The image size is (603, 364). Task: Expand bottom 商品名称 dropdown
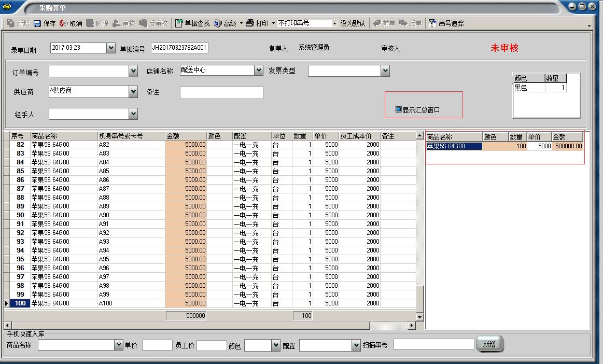[x=118, y=345]
